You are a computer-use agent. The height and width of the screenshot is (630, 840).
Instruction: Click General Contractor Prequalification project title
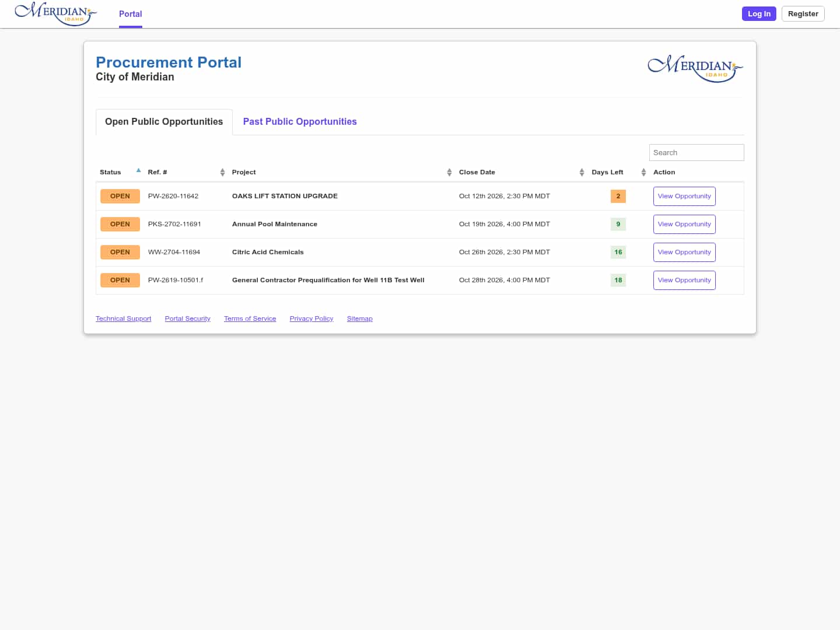(x=328, y=280)
